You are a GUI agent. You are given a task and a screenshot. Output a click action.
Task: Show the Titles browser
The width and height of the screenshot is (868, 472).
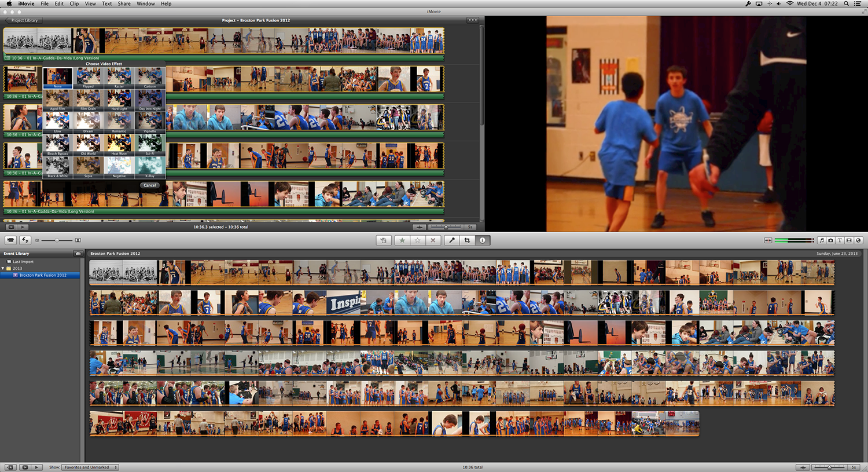840,240
